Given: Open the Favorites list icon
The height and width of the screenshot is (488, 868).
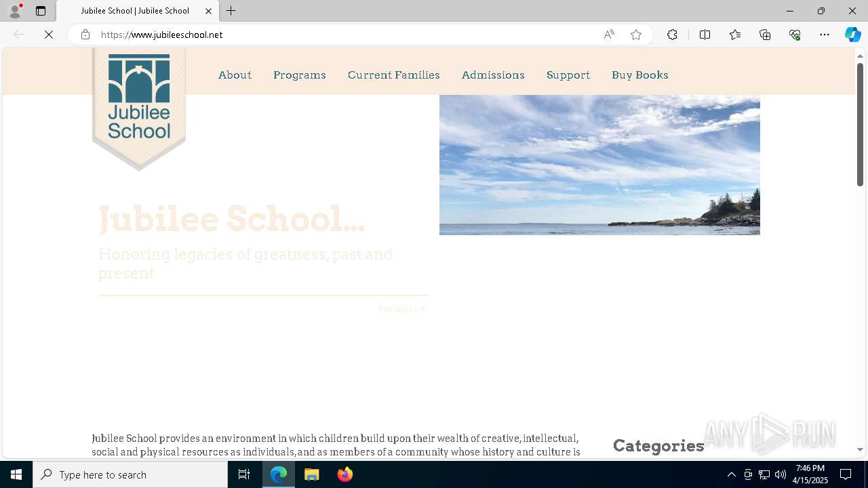Looking at the screenshot, I should click(735, 35).
